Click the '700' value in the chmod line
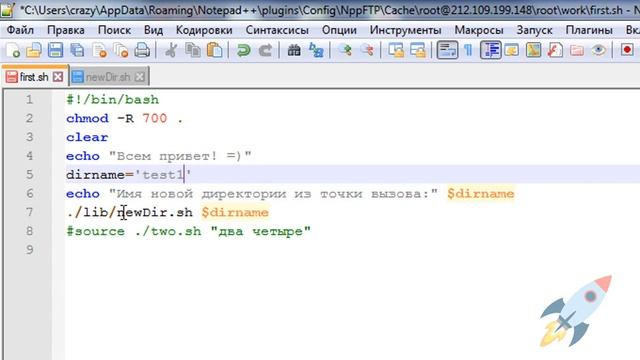This screenshot has height=360, width=640. 155,118
